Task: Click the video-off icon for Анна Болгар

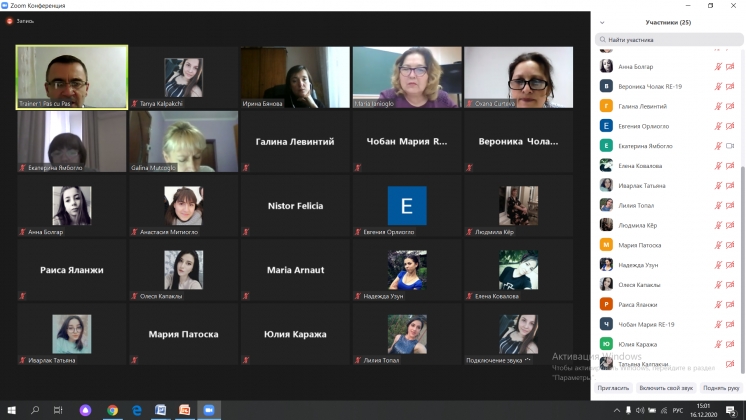Action: (x=730, y=67)
